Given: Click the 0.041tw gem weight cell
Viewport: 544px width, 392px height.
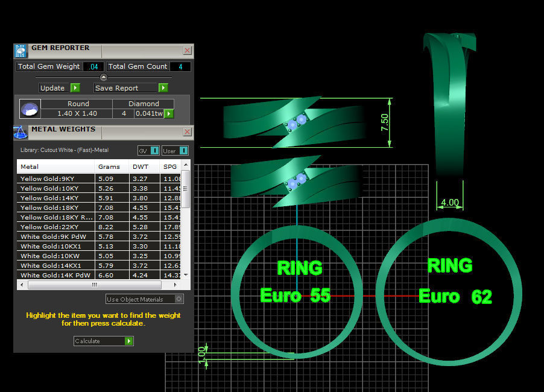Looking at the screenshot, I should coord(149,113).
